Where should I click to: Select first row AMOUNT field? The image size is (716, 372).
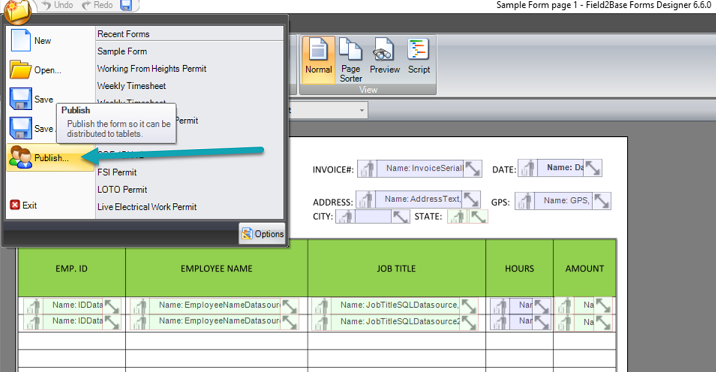[x=584, y=305]
